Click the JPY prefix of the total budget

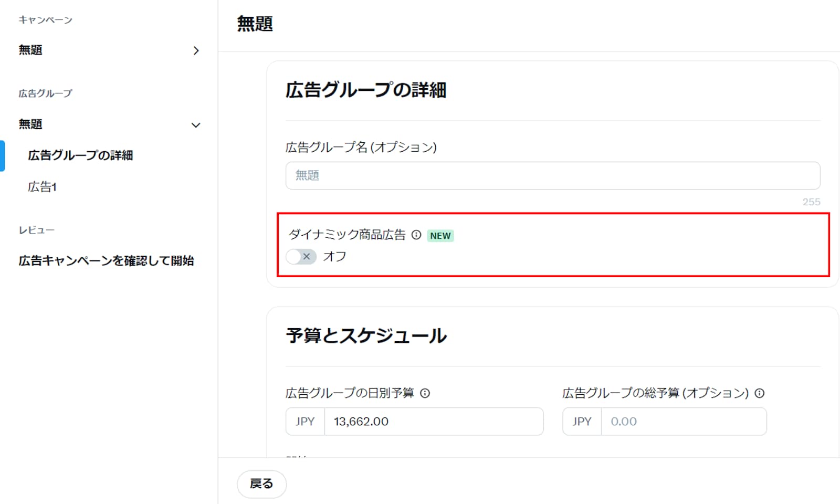tap(582, 422)
